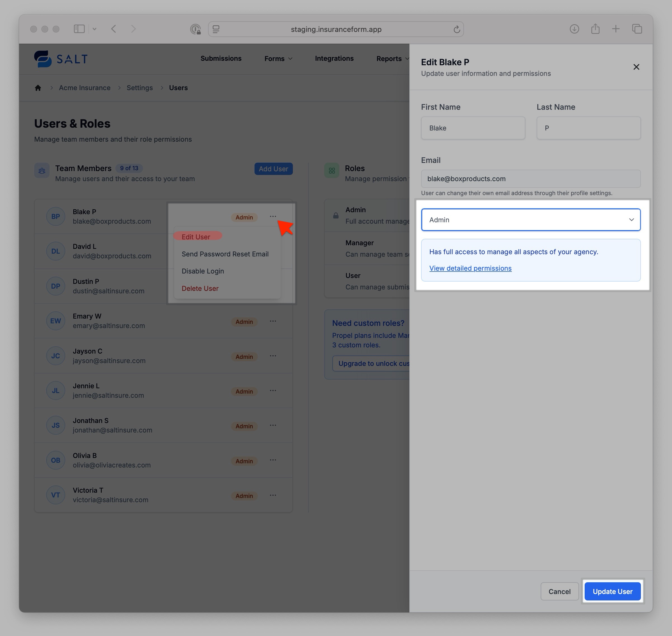Screen dimensions: 672x636
Task: Click the Safari sidebar toggle icon
Action: 79,29
